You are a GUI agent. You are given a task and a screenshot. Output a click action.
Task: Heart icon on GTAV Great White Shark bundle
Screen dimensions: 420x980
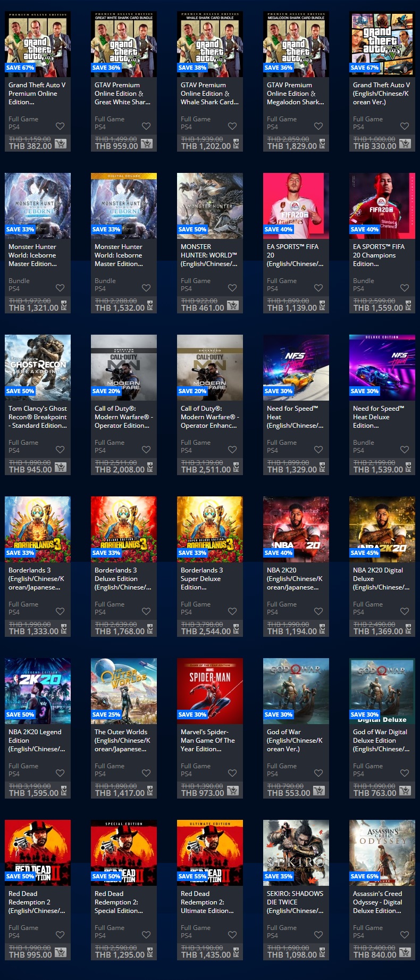(146, 126)
